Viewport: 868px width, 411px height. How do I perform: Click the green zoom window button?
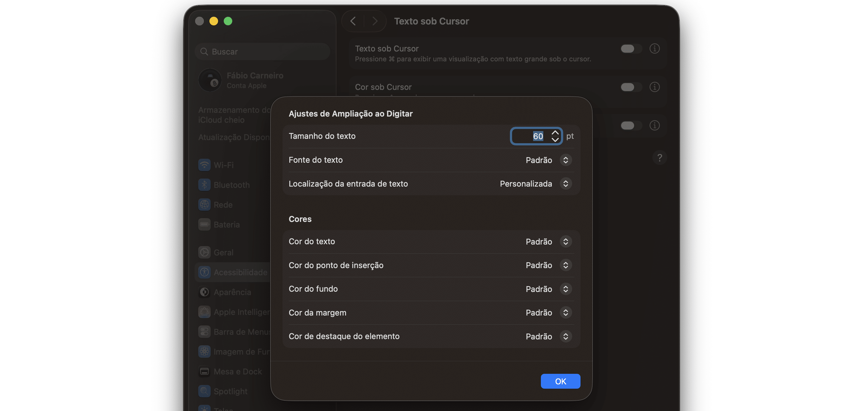pyautogui.click(x=228, y=21)
